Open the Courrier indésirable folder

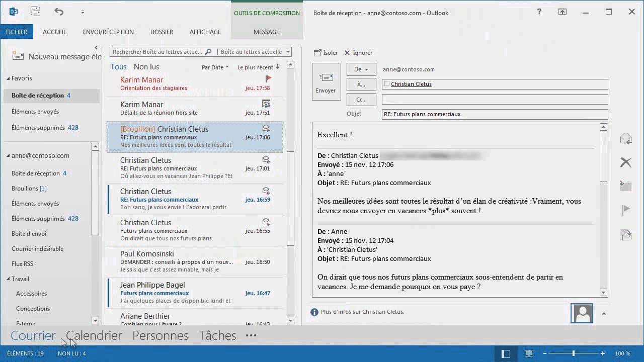tap(38, 249)
